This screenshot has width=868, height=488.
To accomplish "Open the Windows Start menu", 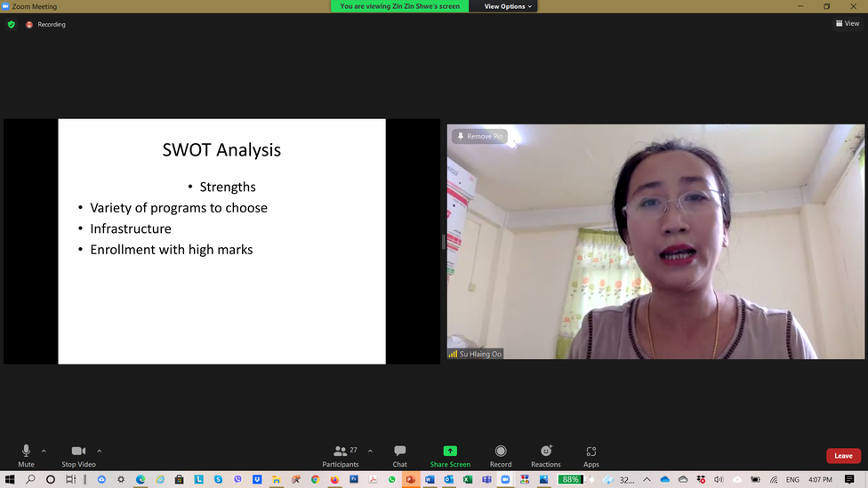I will click(x=10, y=480).
